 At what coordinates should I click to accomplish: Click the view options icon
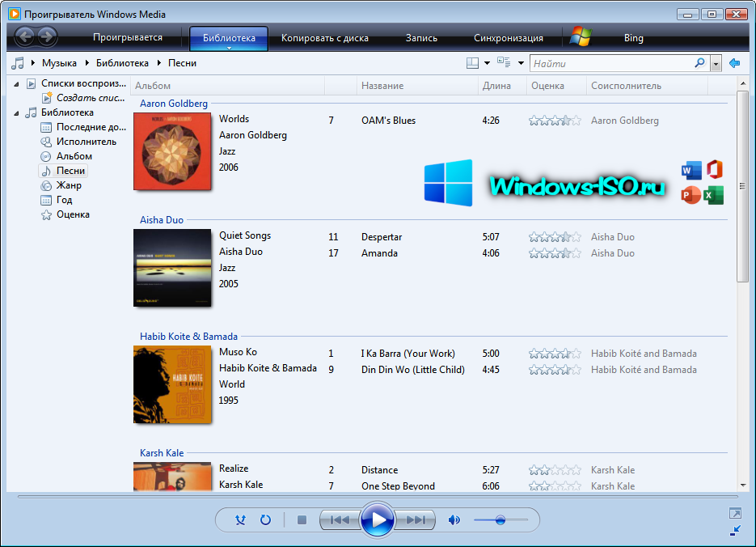click(x=504, y=62)
